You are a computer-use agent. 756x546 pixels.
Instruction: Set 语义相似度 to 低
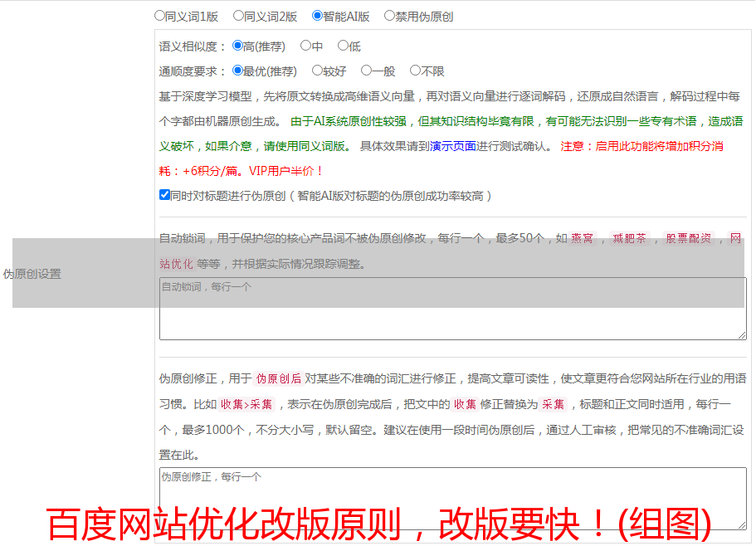[343, 46]
